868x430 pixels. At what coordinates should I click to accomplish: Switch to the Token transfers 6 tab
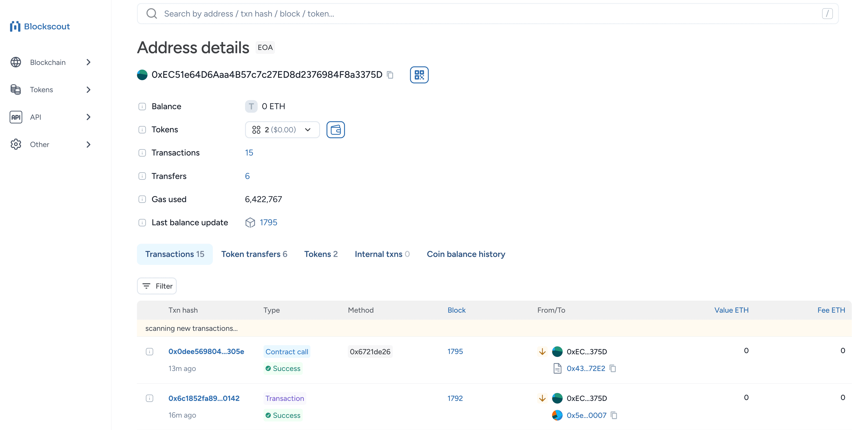click(254, 254)
